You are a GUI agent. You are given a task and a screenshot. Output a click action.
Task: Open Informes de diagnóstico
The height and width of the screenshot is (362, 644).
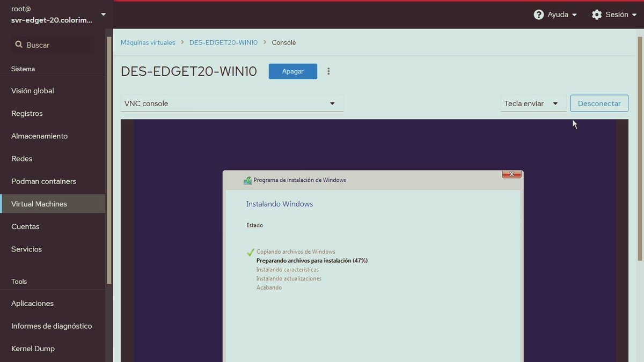point(53,326)
